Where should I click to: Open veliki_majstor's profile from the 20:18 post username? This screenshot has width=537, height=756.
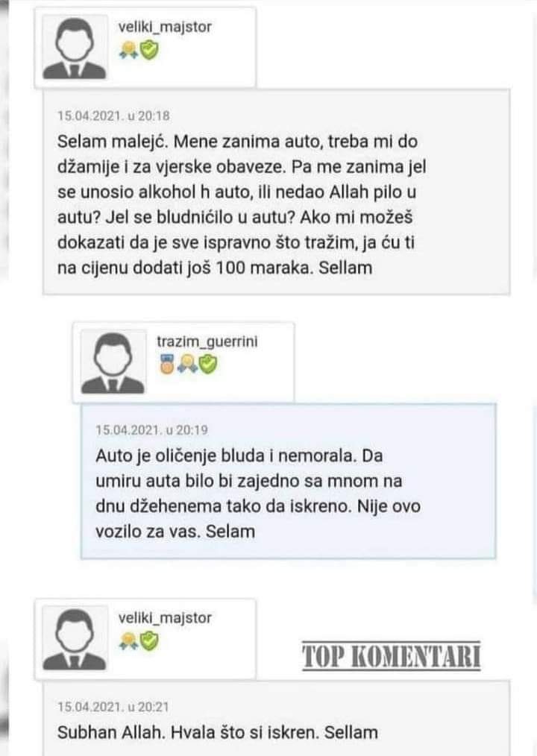tap(165, 27)
